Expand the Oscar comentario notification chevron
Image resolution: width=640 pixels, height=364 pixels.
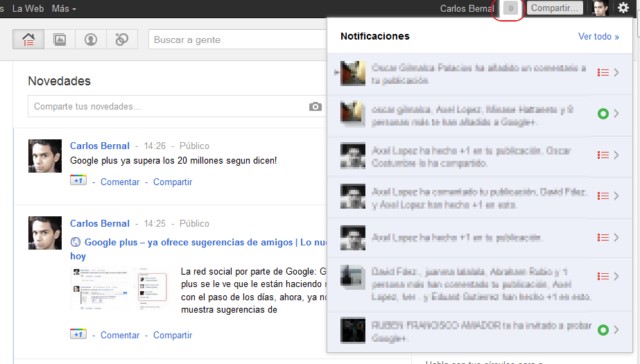click(x=616, y=73)
